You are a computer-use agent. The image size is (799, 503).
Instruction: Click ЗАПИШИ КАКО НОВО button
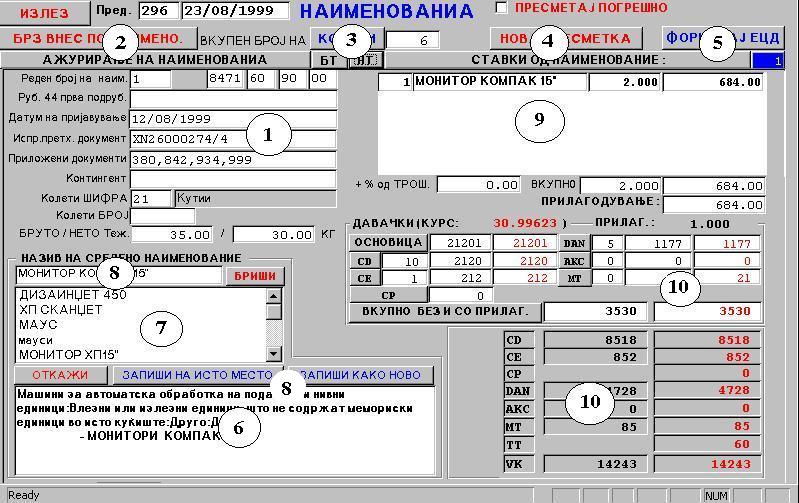[361, 375]
